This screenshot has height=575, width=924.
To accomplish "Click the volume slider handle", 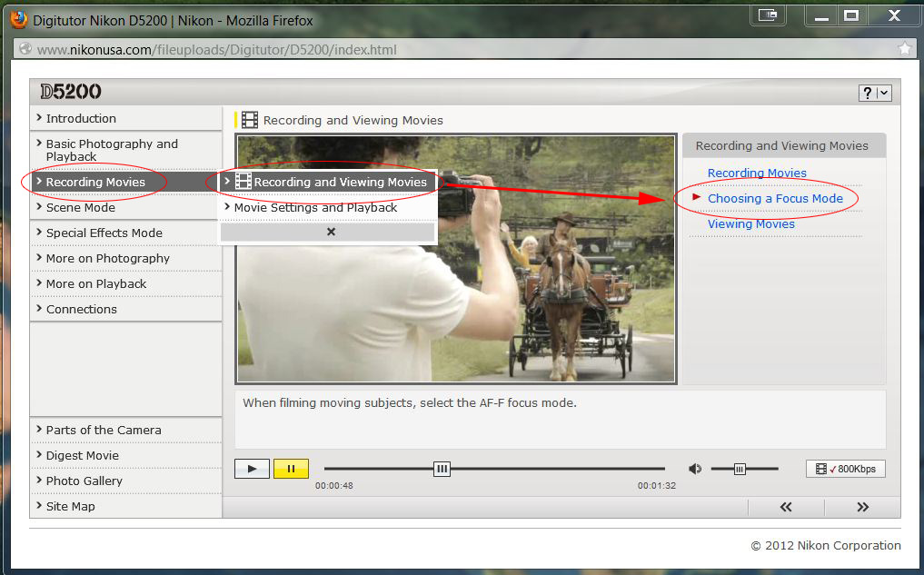I will click(x=740, y=469).
